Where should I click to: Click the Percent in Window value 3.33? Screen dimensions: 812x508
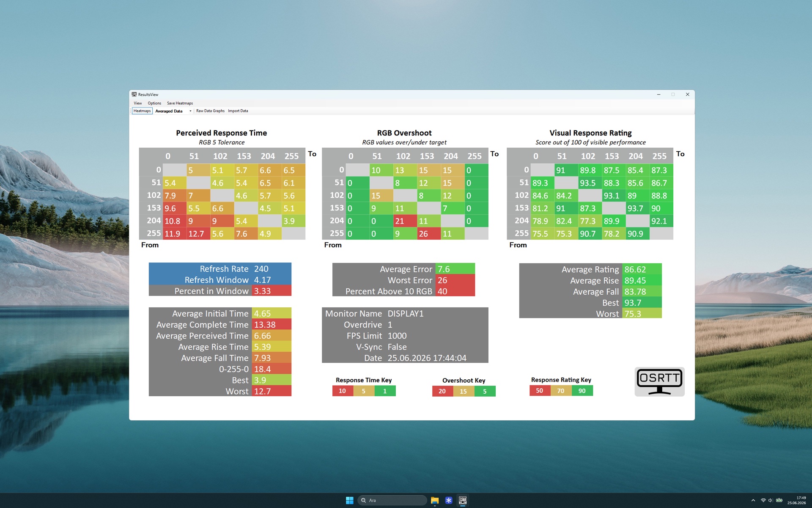tap(272, 291)
